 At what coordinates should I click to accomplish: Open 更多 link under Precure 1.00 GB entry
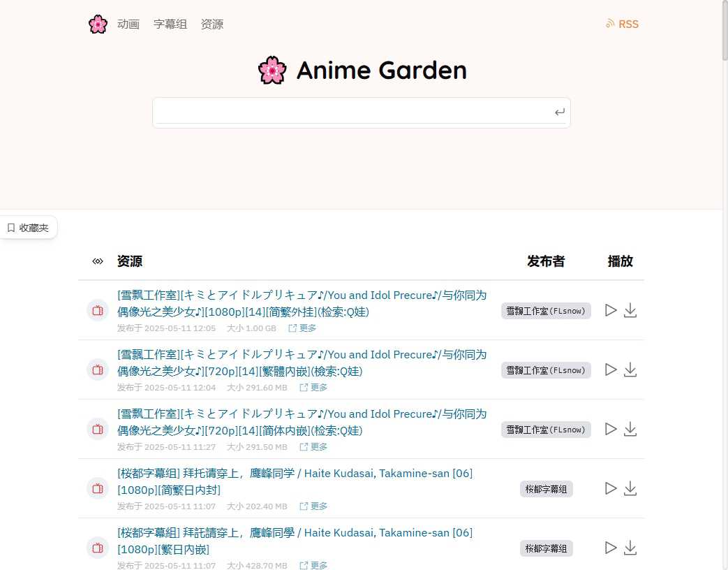click(302, 328)
